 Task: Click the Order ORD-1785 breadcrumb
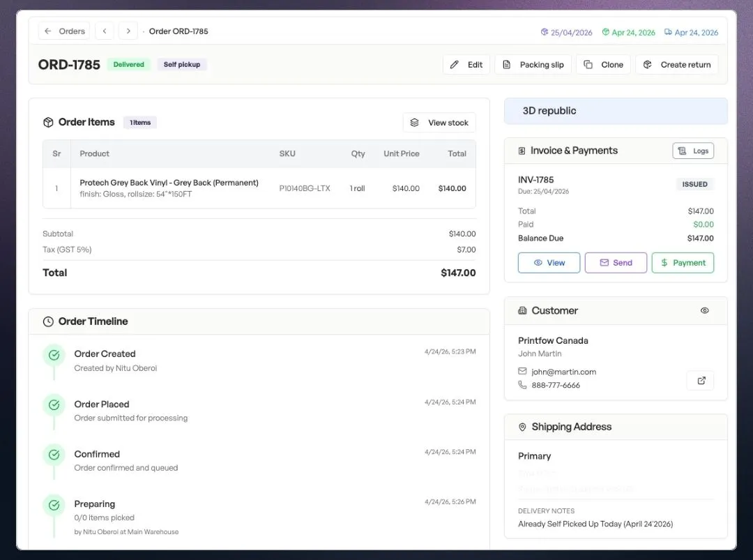[178, 31]
